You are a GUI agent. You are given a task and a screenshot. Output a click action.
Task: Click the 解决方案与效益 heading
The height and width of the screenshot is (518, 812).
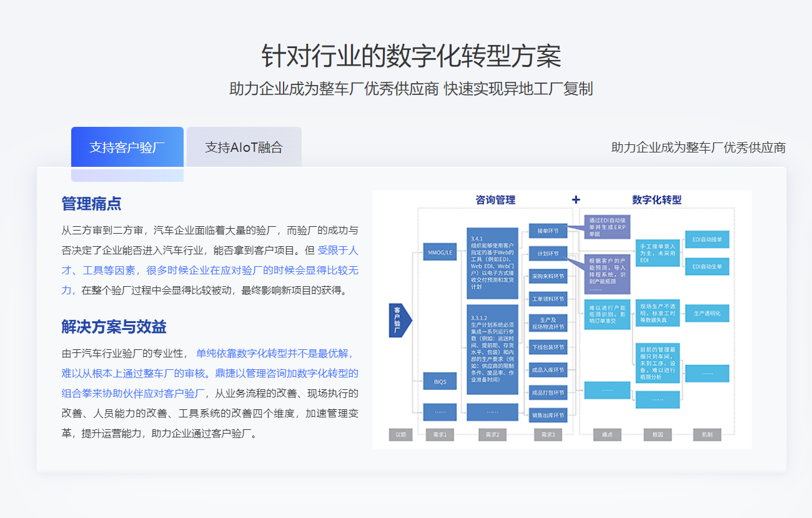click(x=114, y=327)
